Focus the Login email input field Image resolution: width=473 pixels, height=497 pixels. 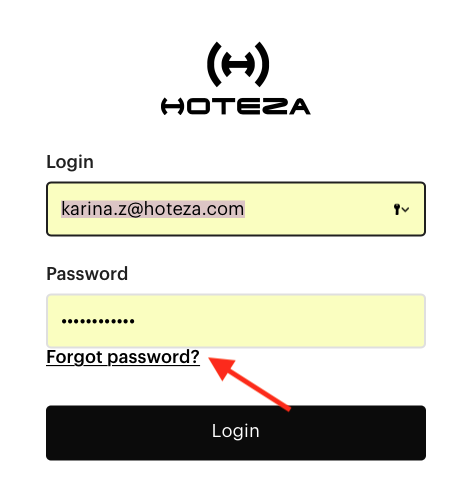[x=236, y=209]
